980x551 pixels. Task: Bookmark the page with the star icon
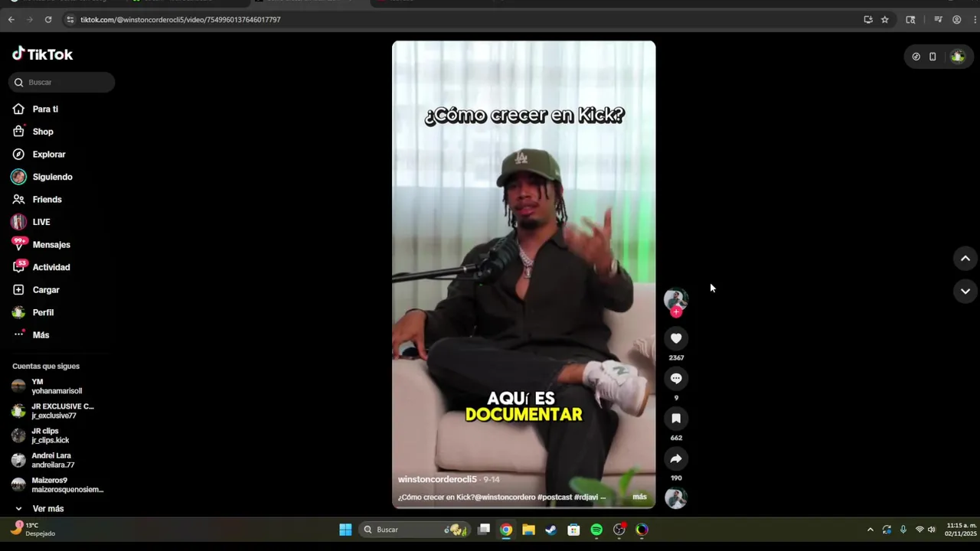point(885,20)
